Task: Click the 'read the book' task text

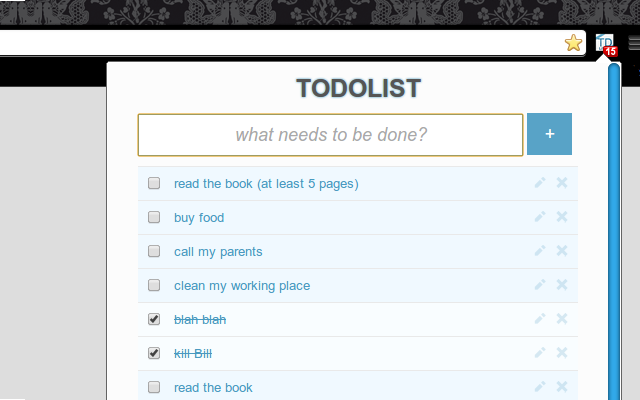Action: (213, 387)
